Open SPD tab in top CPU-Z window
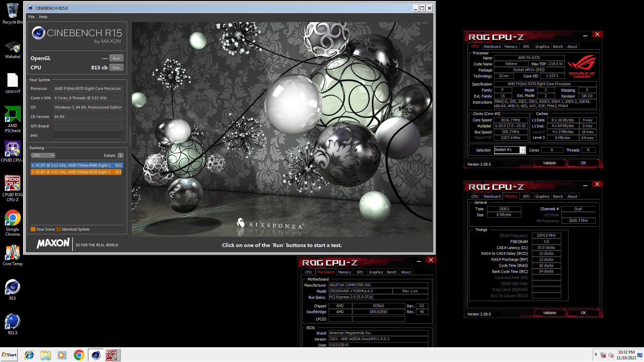This screenshot has height=362, width=644. coord(526,47)
